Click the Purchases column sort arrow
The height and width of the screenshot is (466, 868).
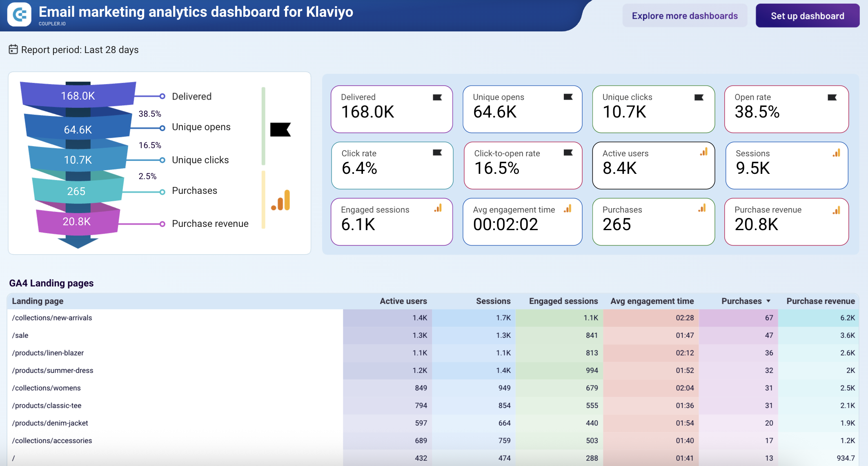tap(768, 301)
